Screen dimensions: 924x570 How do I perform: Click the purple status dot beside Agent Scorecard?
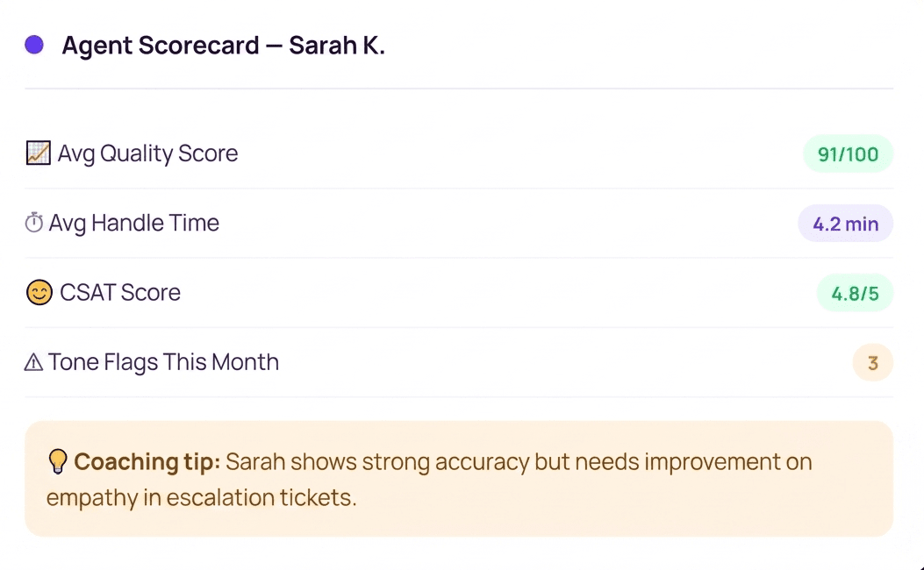[x=34, y=45]
